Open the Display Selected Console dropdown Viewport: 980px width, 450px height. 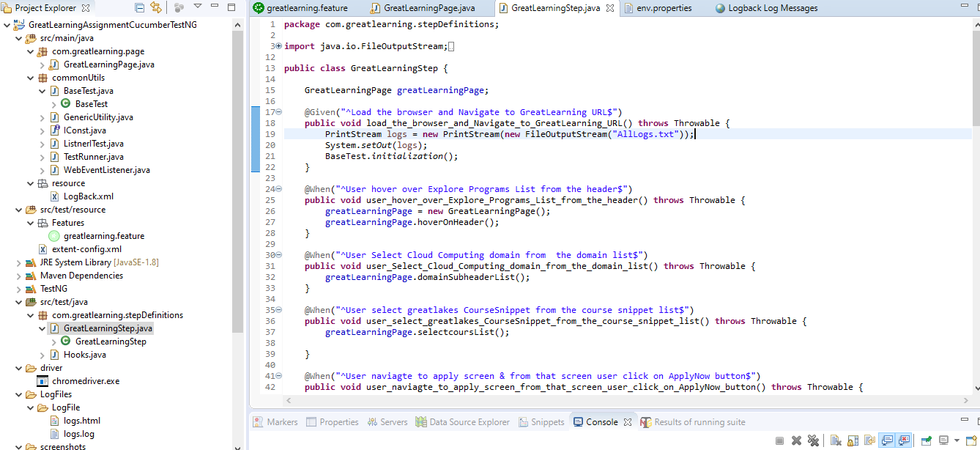point(957,440)
